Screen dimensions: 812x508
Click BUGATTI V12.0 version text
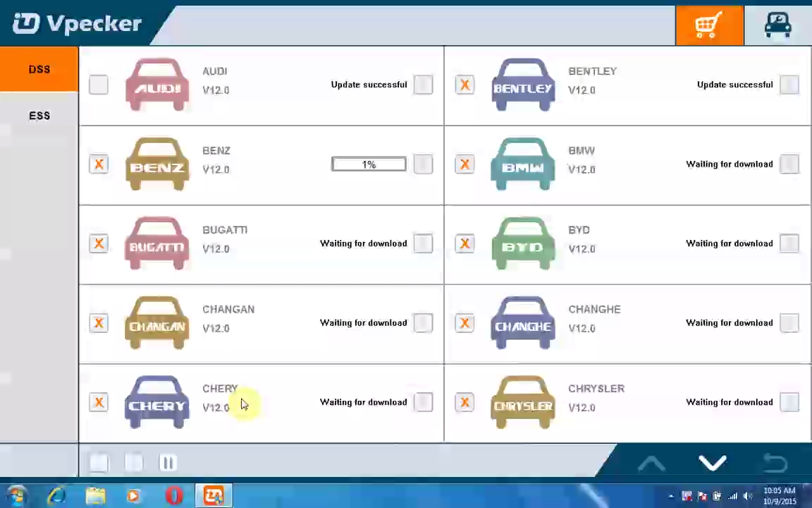point(216,249)
